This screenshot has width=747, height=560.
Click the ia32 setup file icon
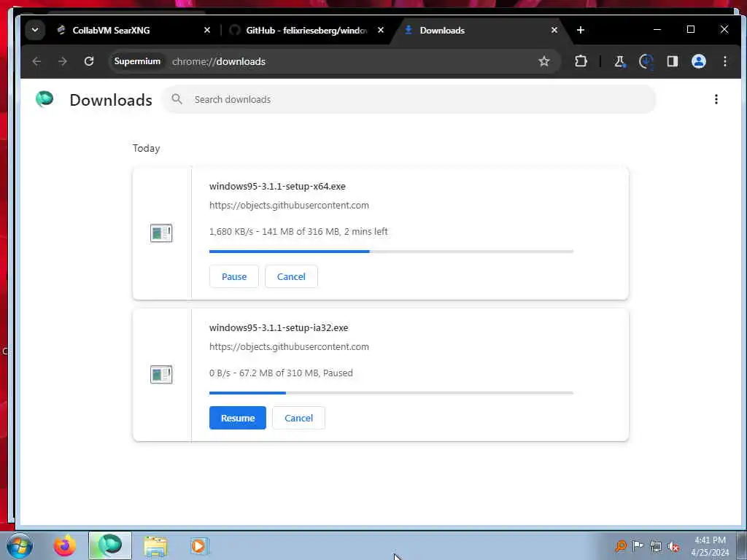click(161, 374)
